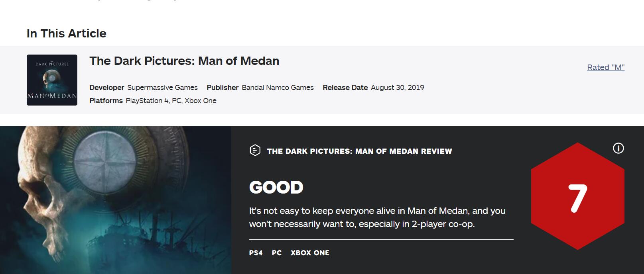Open the Rated "M" link
The image size is (644, 274).
605,67
